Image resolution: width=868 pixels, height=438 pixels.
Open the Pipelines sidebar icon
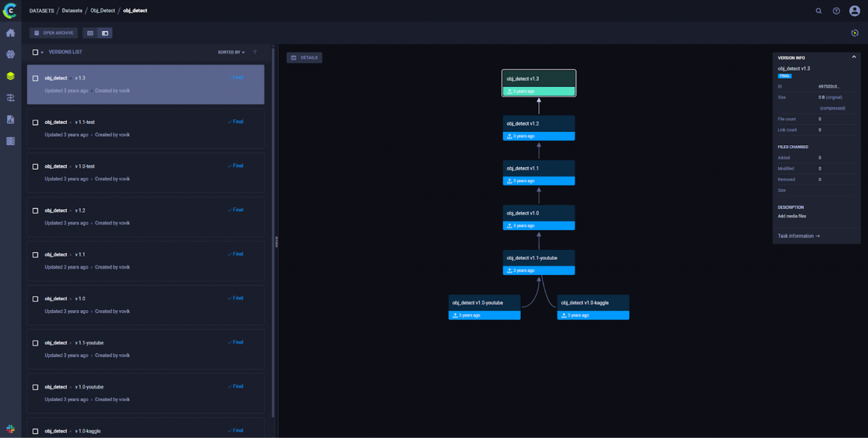tap(11, 98)
